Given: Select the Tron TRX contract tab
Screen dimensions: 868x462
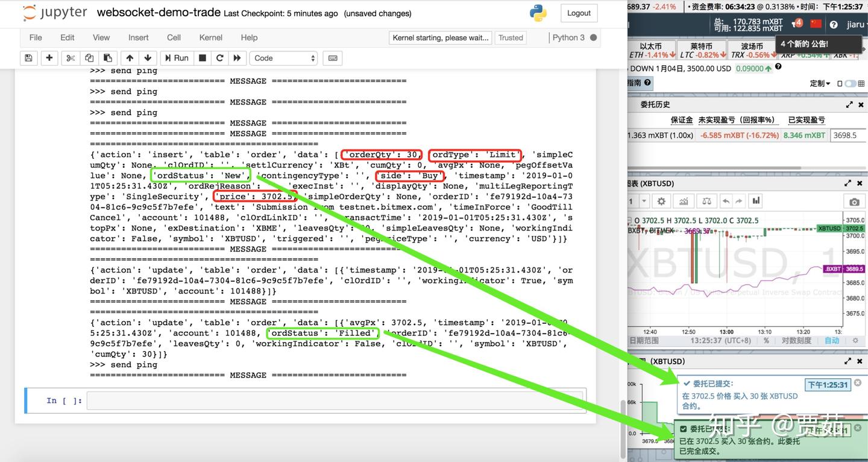Looking at the screenshot, I should [752, 50].
